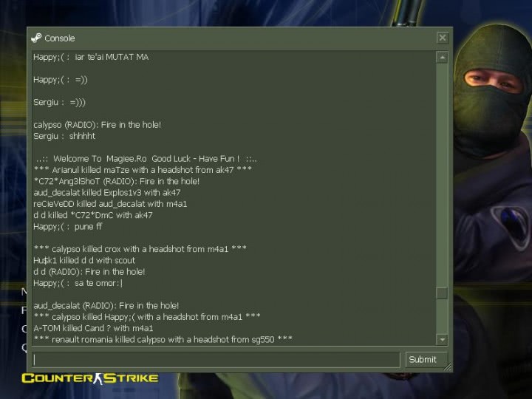Click the resize grip at console corner
Viewport: 532px width, 399px height.
coord(448,367)
